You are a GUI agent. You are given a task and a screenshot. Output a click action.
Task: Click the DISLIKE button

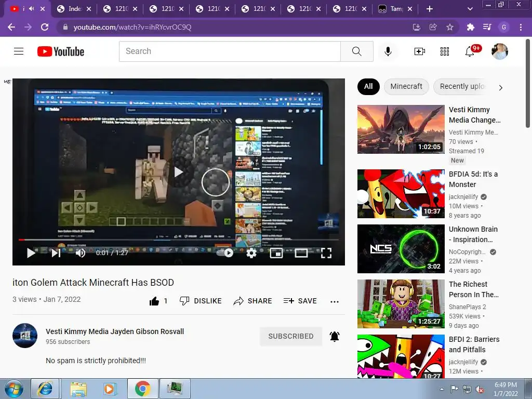201,301
